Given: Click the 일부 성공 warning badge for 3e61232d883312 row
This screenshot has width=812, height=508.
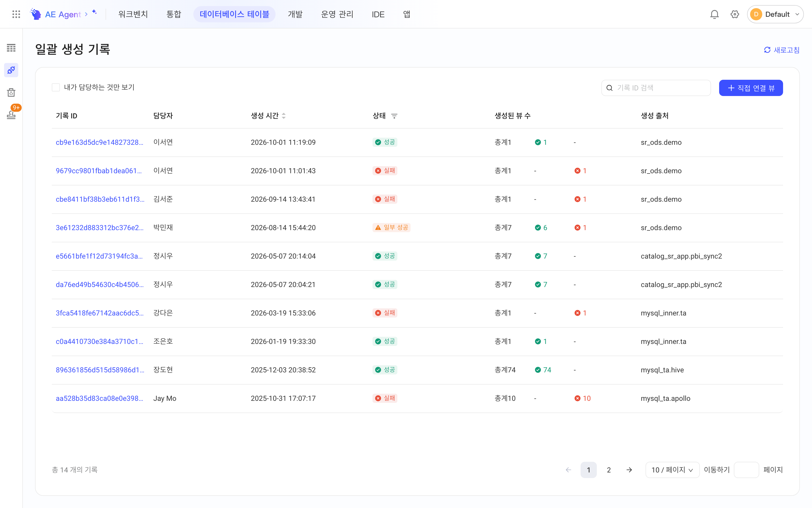Looking at the screenshot, I should 391,228.
